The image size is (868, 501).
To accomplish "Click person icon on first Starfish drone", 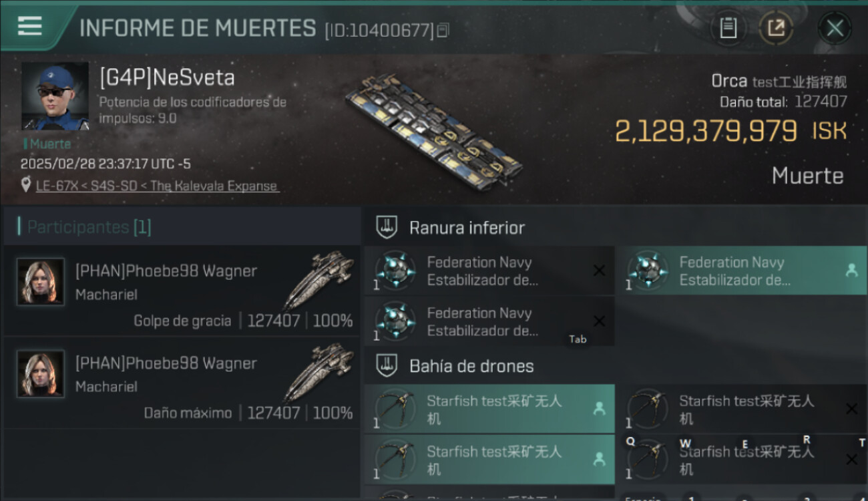I will (x=599, y=408).
